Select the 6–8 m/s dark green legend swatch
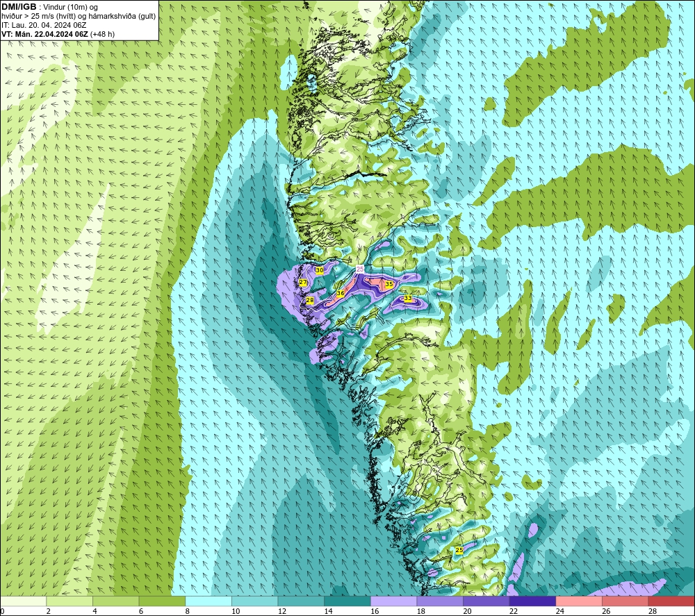 tap(162, 601)
